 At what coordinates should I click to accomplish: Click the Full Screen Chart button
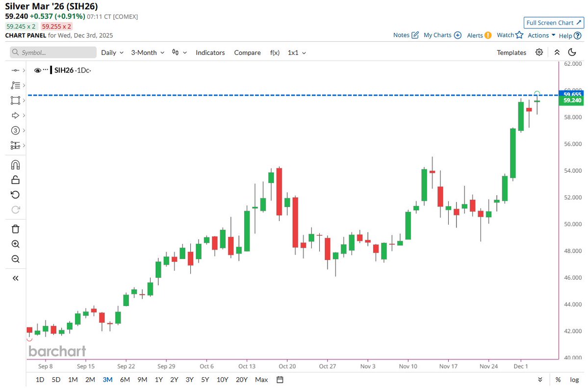(553, 22)
